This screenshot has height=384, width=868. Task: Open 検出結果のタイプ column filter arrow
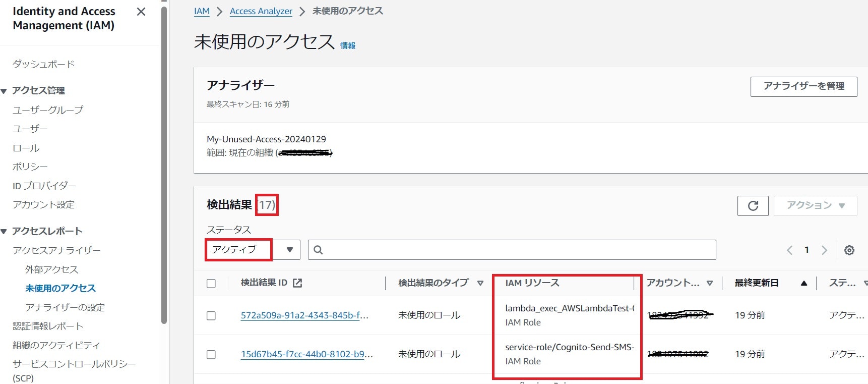[480, 284]
